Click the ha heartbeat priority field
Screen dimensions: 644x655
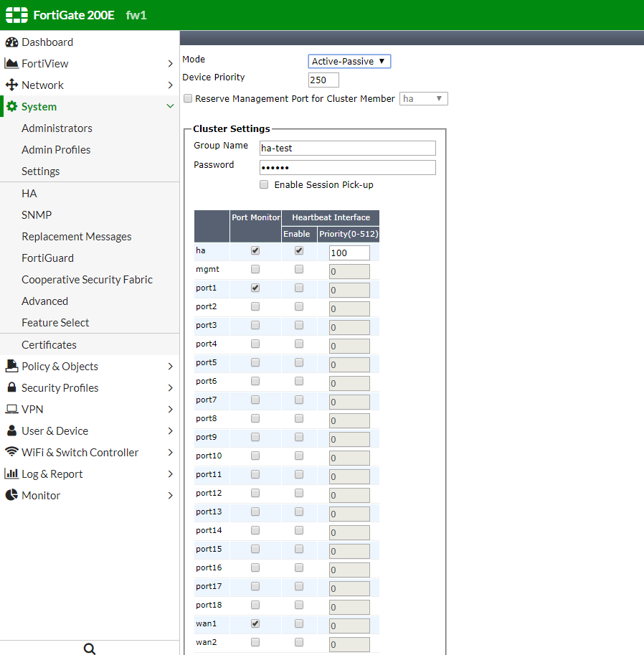pyautogui.click(x=349, y=253)
